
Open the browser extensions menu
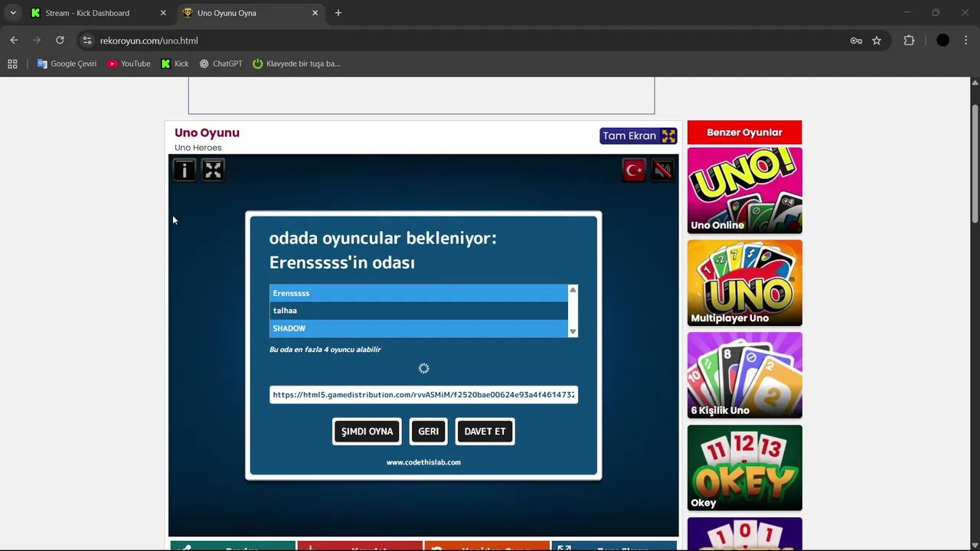click(x=909, y=41)
